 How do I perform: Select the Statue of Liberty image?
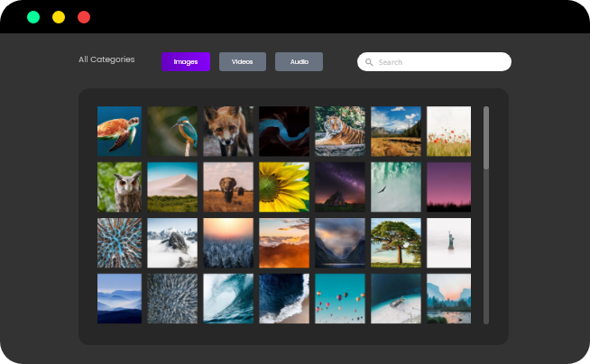(x=448, y=242)
